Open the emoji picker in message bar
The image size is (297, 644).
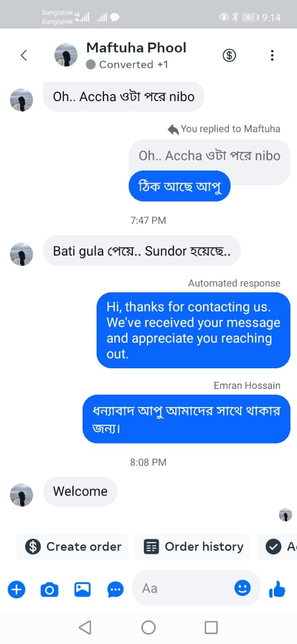(x=243, y=588)
